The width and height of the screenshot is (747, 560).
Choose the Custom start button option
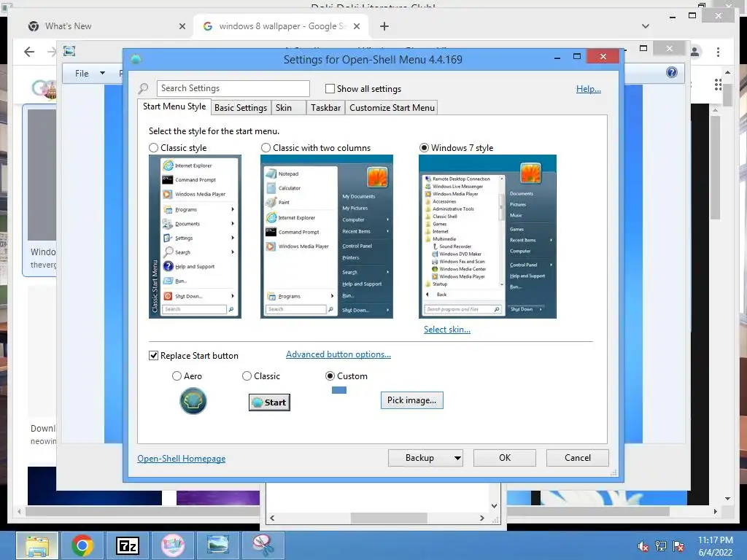click(330, 376)
